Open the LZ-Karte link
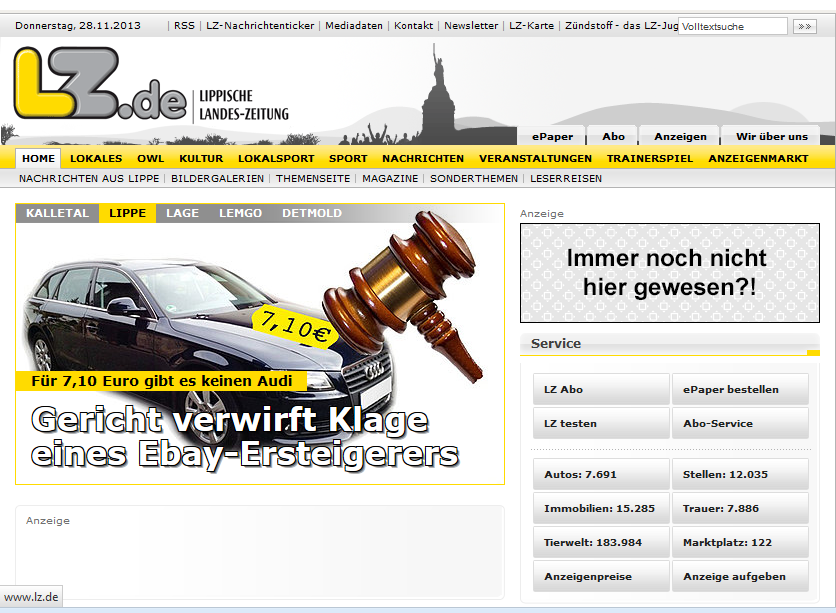 tap(532, 26)
